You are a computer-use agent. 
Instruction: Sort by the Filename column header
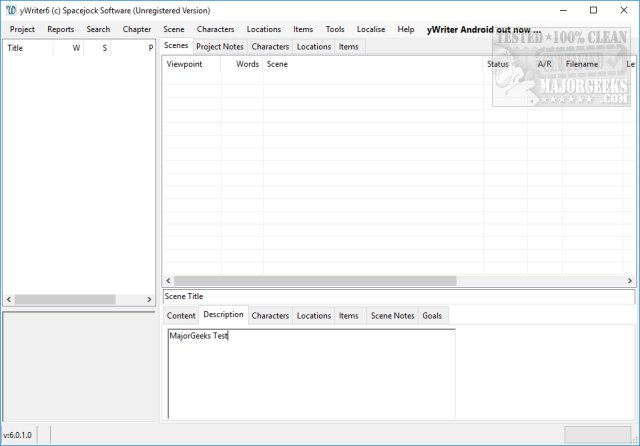click(x=592, y=64)
